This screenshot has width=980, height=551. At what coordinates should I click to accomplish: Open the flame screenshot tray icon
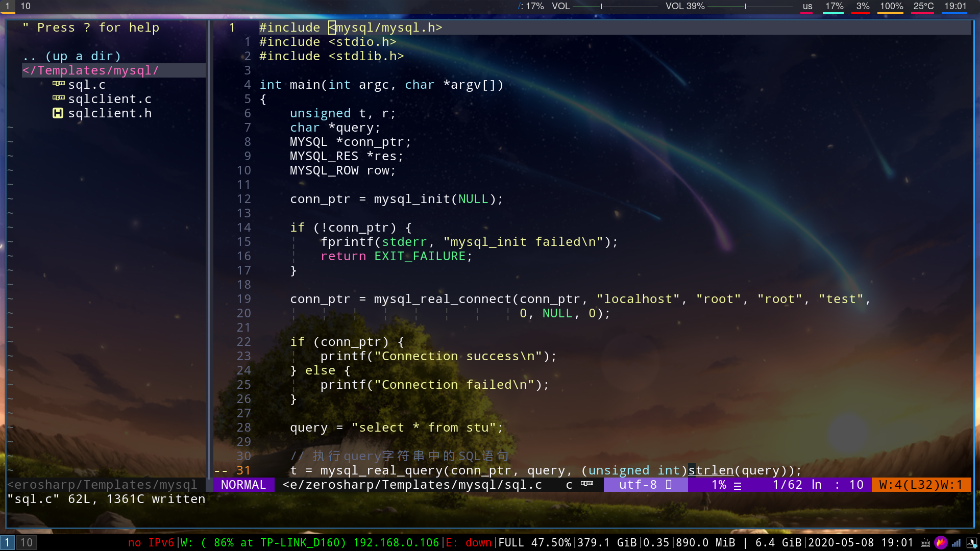coord(941,543)
